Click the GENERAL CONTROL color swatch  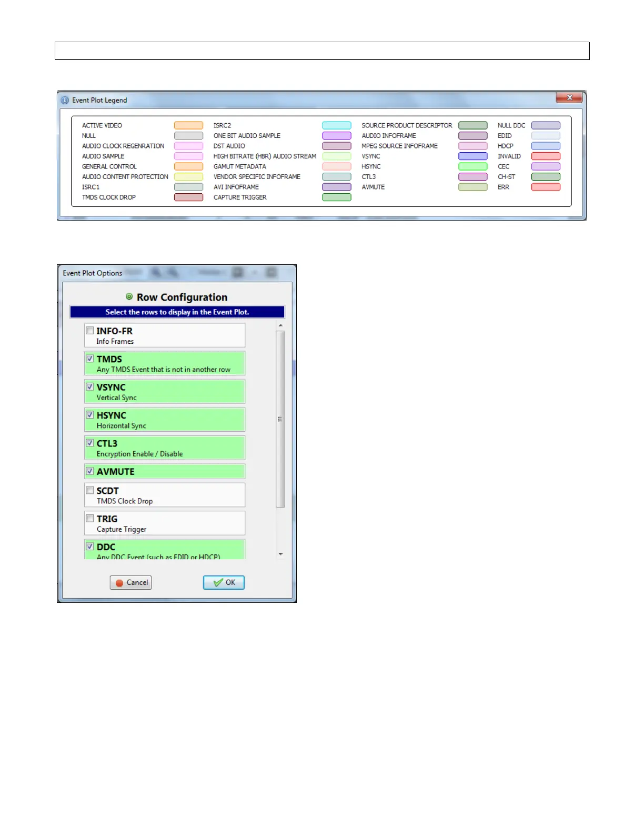(188, 166)
